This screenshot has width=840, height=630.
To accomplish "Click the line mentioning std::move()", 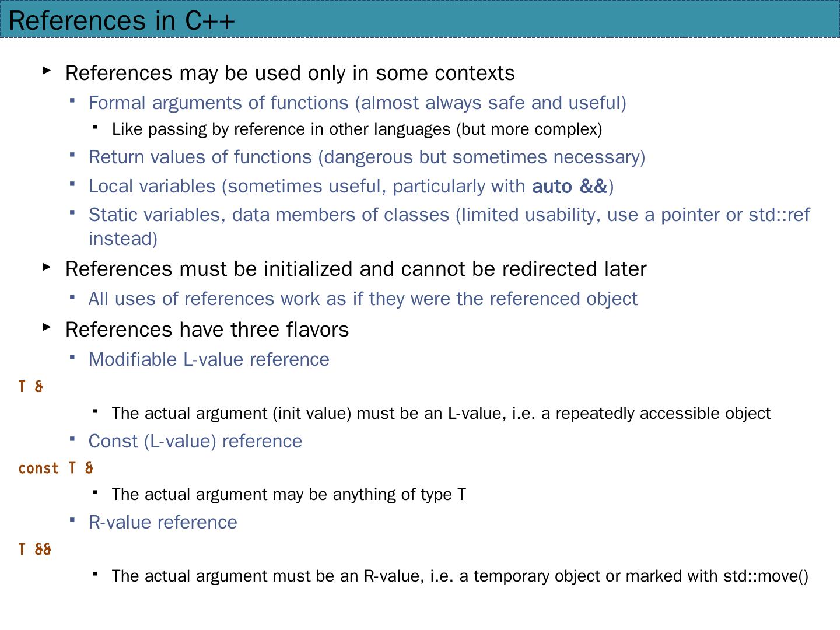I will coord(460,576).
